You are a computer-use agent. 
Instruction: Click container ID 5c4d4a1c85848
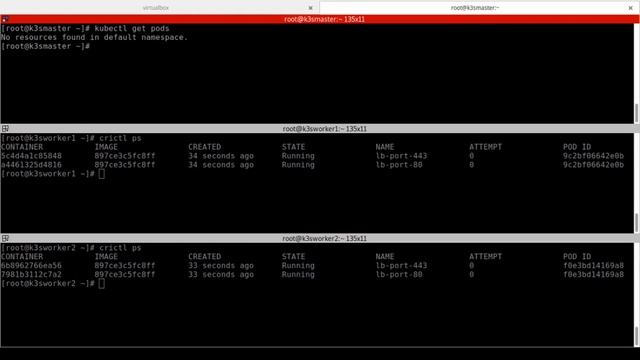tap(31, 156)
